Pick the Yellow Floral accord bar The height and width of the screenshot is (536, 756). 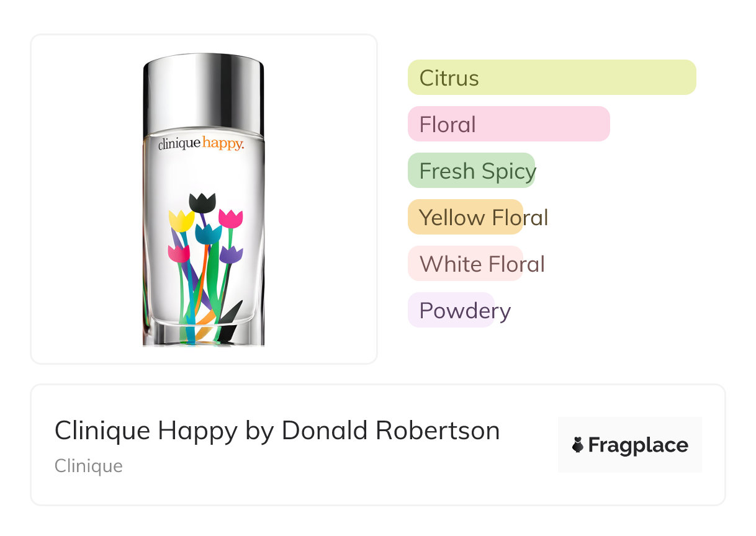click(x=466, y=217)
